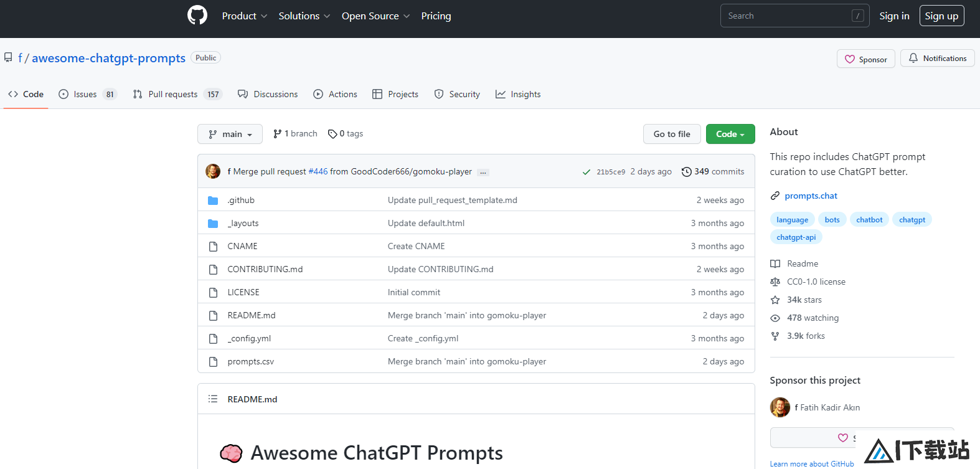Go to the Discussions tab

[268, 94]
